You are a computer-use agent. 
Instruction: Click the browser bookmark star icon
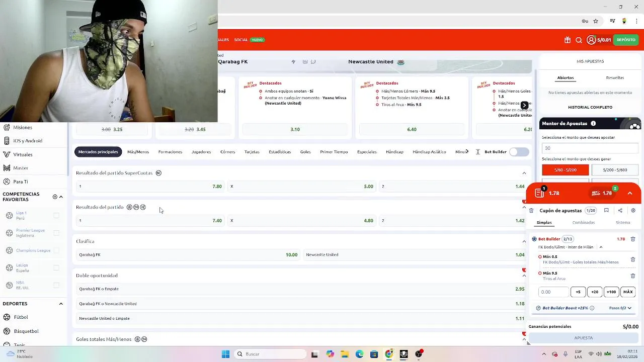pos(596,21)
